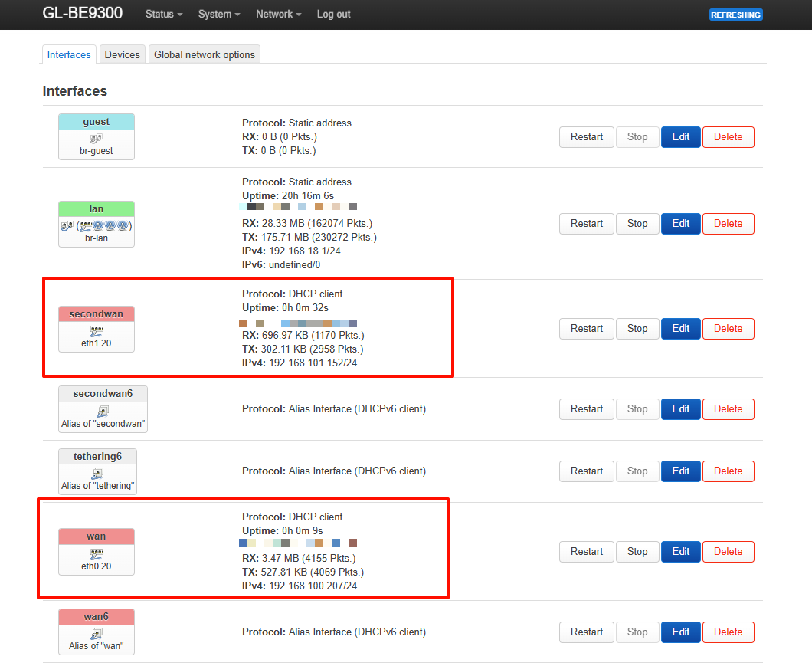The image size is (812, 666).
Task: Click the secondwan6 alias interface icon
Action: pyautogui.click(x=103, y=412)
